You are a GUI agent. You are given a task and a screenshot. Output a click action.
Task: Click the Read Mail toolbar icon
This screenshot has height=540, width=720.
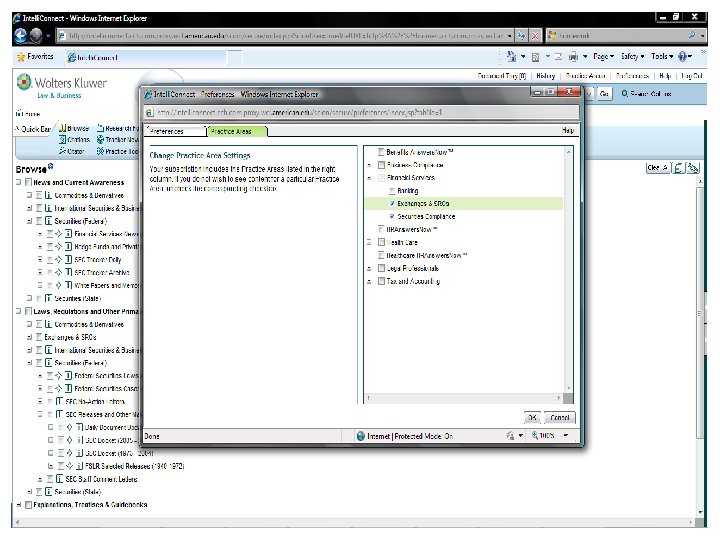558,57
